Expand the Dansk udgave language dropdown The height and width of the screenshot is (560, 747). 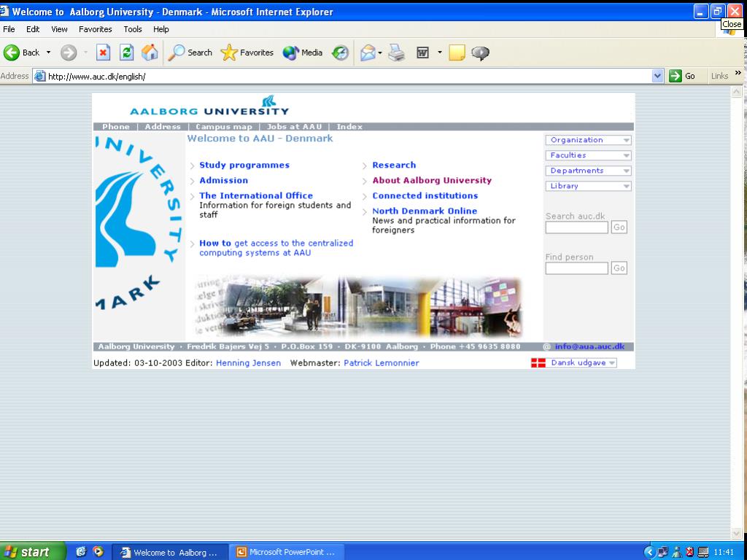point(582,363)
